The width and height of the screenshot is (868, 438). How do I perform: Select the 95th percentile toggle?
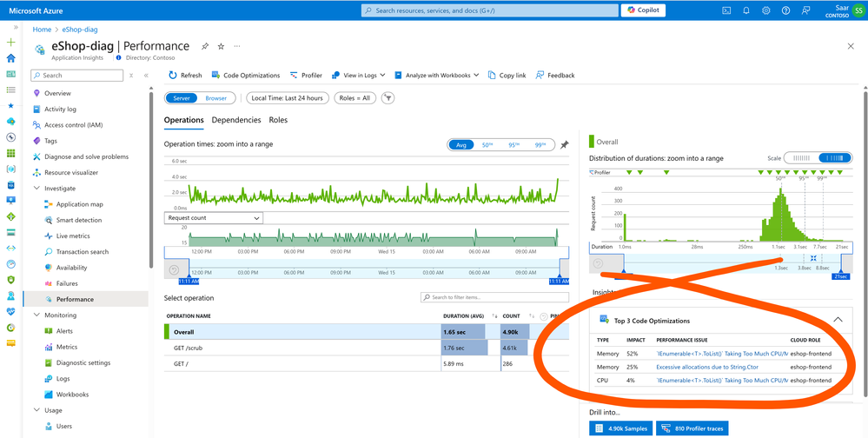pyautogui.click(x=514, y=144)
